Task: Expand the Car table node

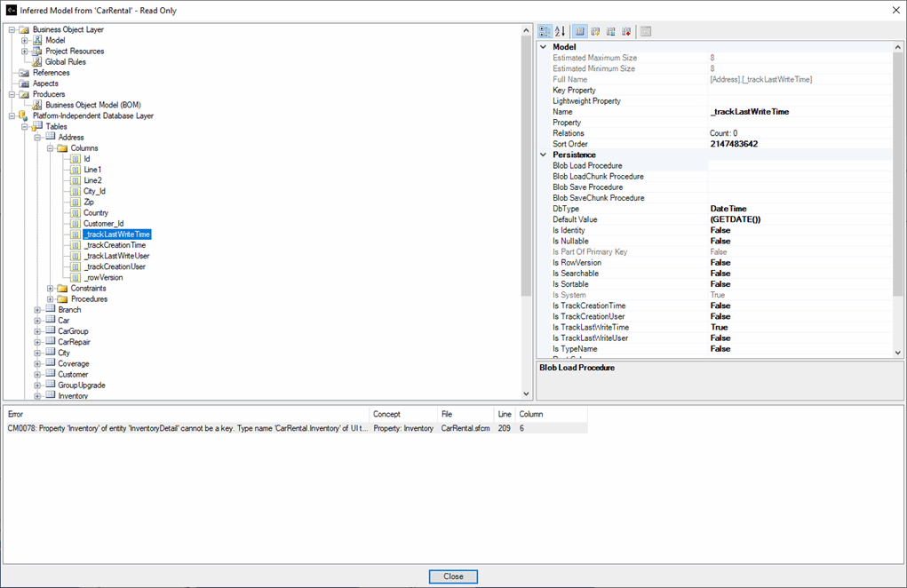Action: tap(36, 320)
